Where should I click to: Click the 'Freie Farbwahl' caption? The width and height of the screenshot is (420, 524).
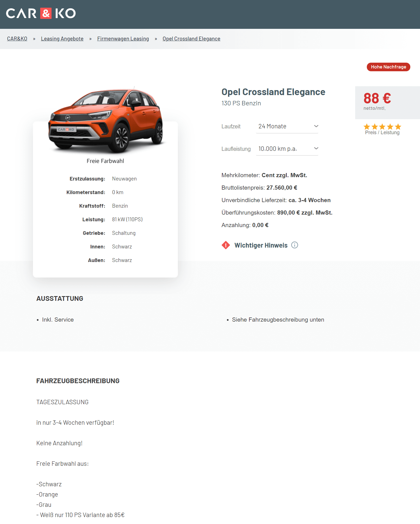[x=105, y=161]
